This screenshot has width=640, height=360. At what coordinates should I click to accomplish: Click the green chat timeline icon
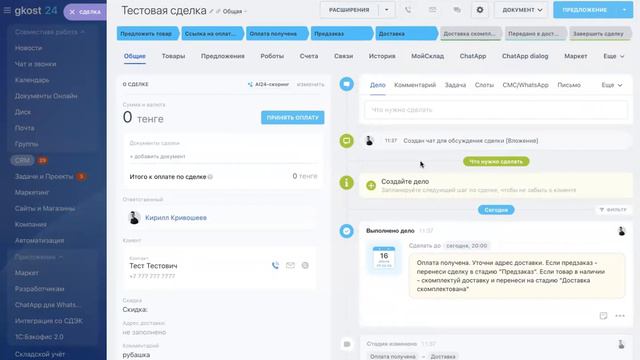347,141
